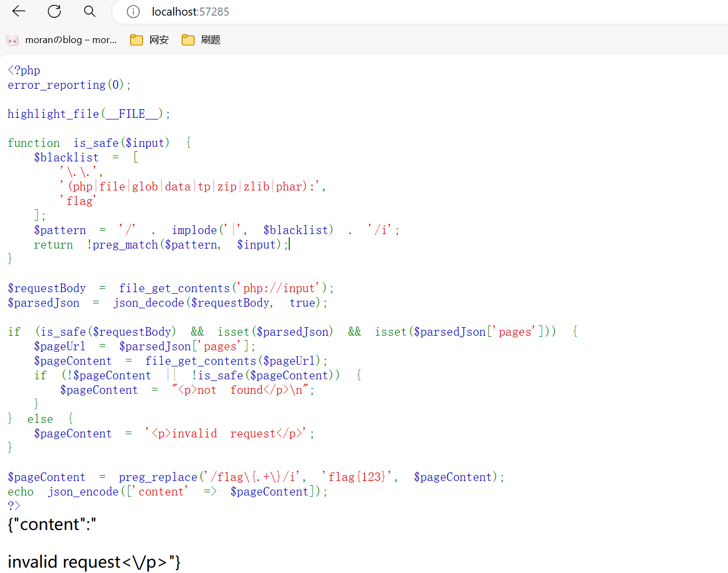
Task: Open the moranのblog bookmark
Action: click(x=62, y=40)
